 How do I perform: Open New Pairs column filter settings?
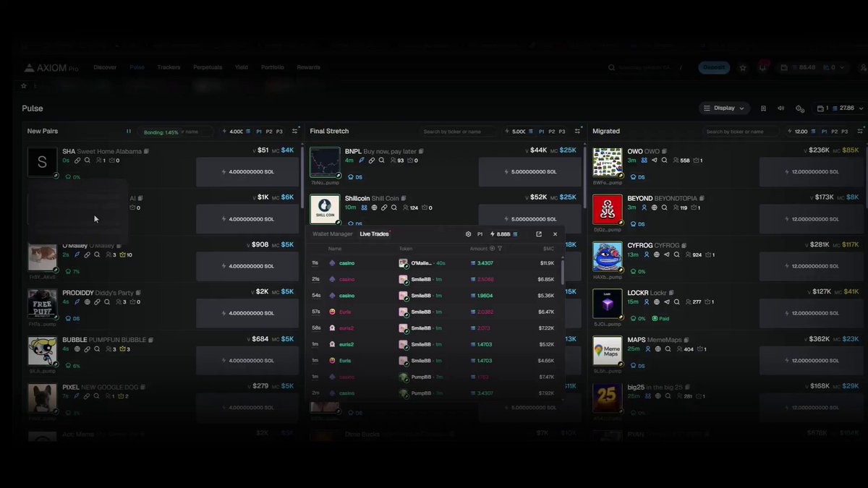294,132
